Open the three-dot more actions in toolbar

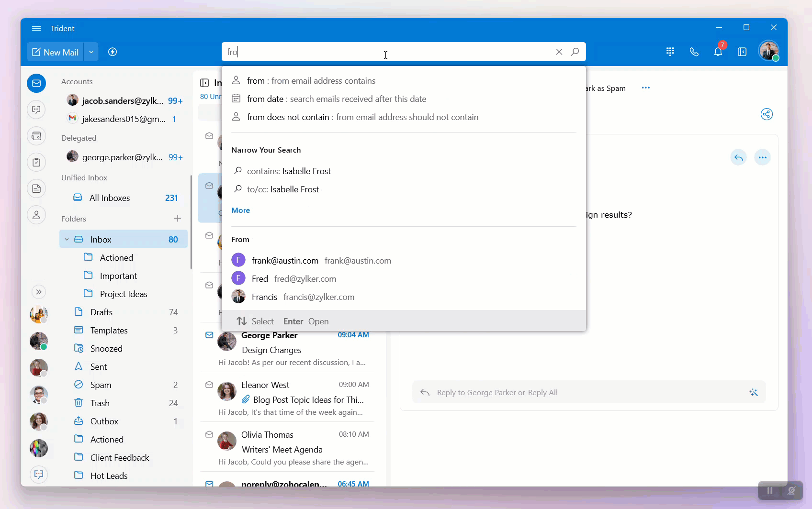[x=646, y=88]
